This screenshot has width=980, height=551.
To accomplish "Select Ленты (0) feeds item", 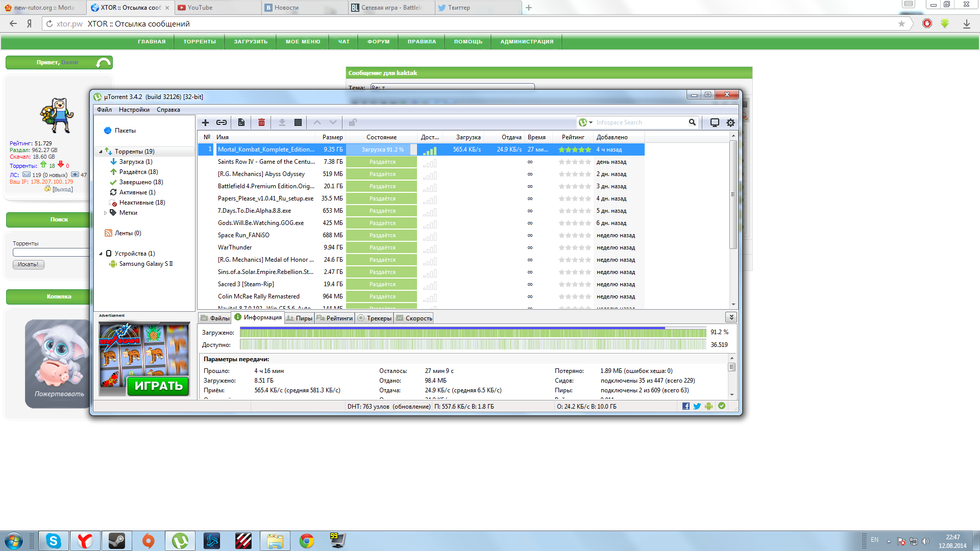I will [128, 233].
